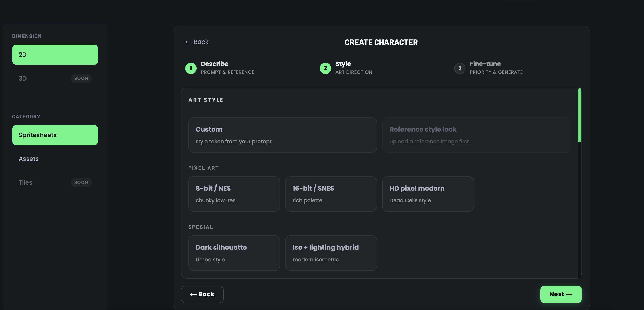Screen dimensions: 644x310
Task: Pick the 8-bit / NES style
Action: coord(234,194)
